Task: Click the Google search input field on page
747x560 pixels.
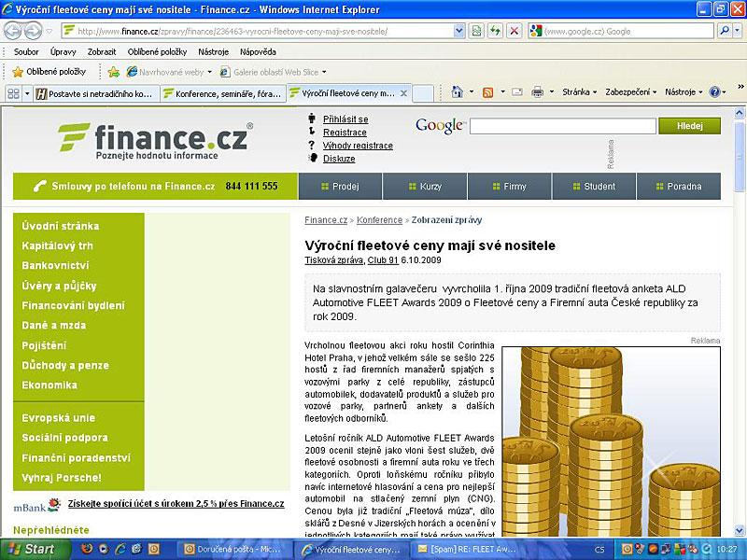Action: coord(563,126)
